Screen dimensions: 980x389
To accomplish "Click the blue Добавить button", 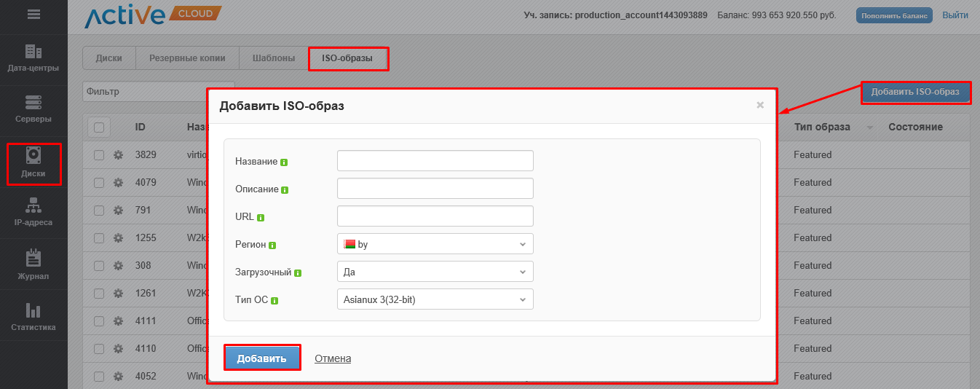I will (x=261, y=358).
